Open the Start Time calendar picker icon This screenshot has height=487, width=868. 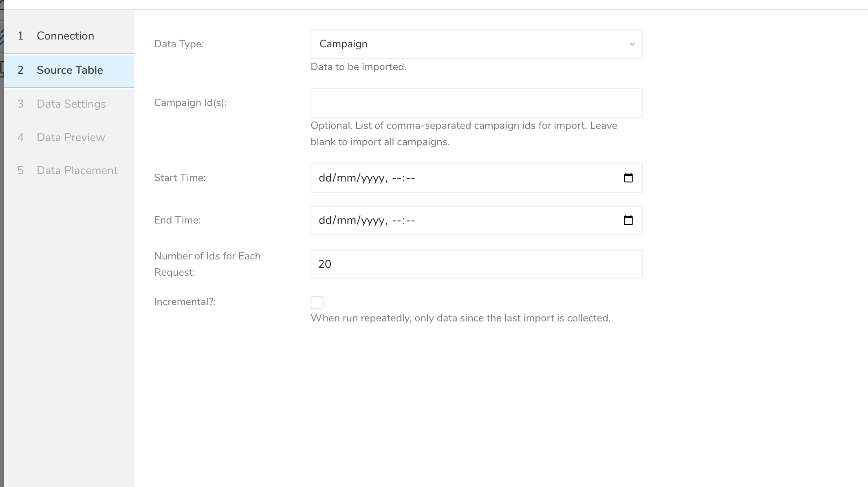click(628, 178)
